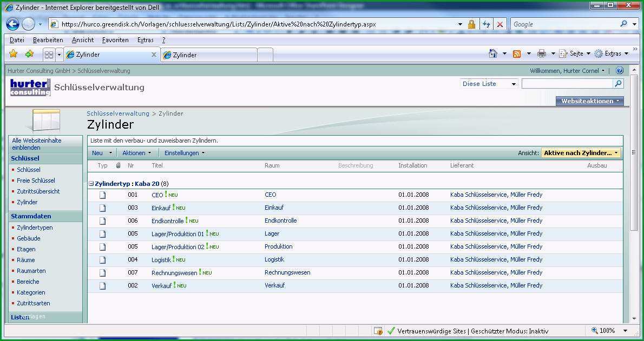Click document icon in row Rechnungswesen
This screenshot has width=644, height=341.
103,273
